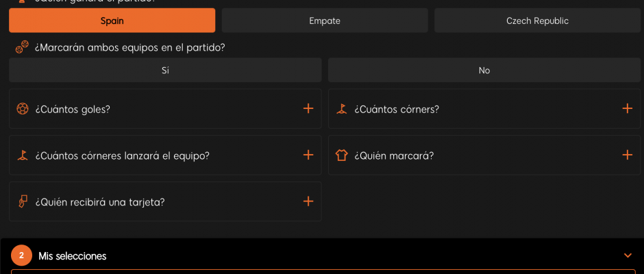The image size is (644, 274).
Task: Choose Czech Republic to win
Action: 537,21
